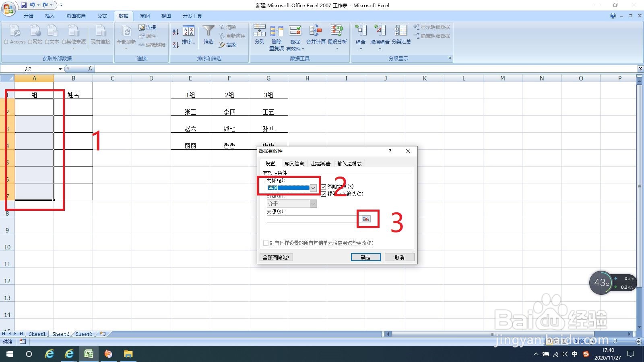644x362 pixels.
Task: Open Consolidate (合并计算)
Action: (x=316, y=35)
